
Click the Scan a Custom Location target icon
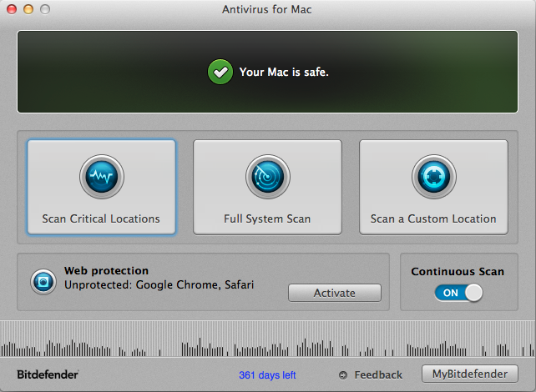(434, 177)
